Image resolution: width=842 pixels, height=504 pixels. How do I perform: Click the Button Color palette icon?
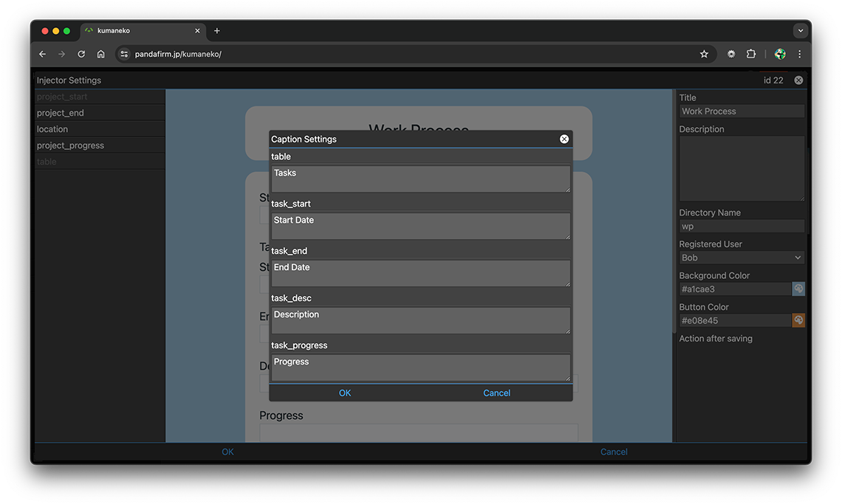coord(798,320)
